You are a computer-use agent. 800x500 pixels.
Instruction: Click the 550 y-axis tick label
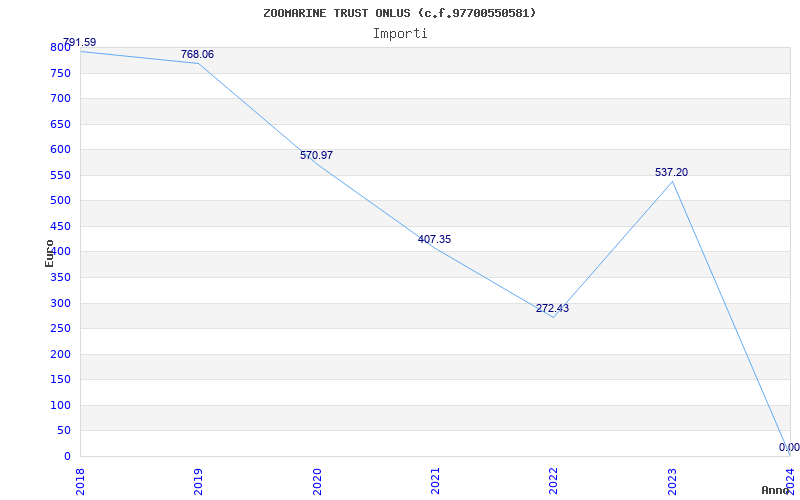pyautogui.click(x=60, y=176)
